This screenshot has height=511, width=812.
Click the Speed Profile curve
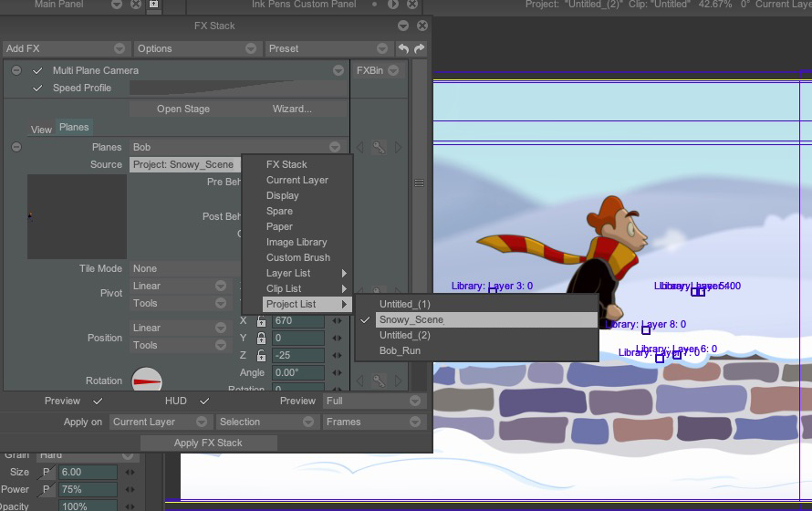(238, 88)
